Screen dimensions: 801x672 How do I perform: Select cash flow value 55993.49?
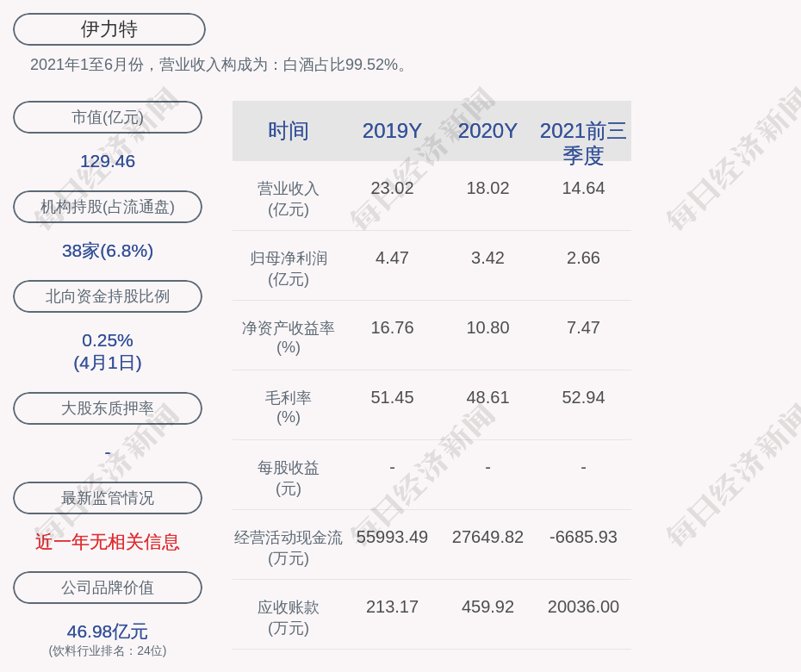click(393, 537)
